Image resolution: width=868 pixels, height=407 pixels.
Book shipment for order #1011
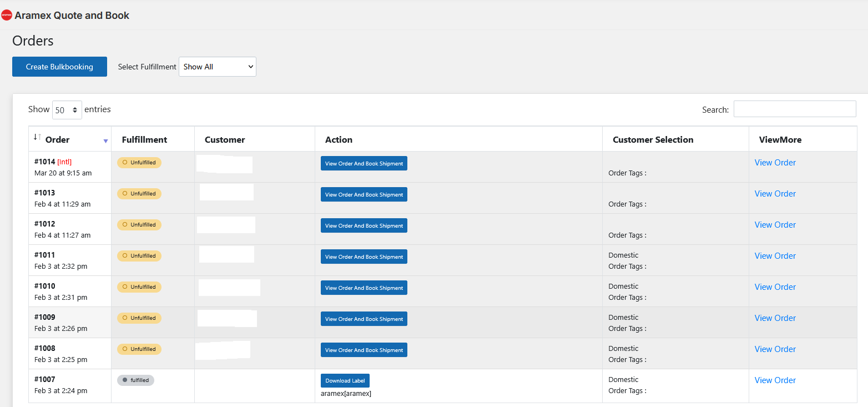coord(364,257)
